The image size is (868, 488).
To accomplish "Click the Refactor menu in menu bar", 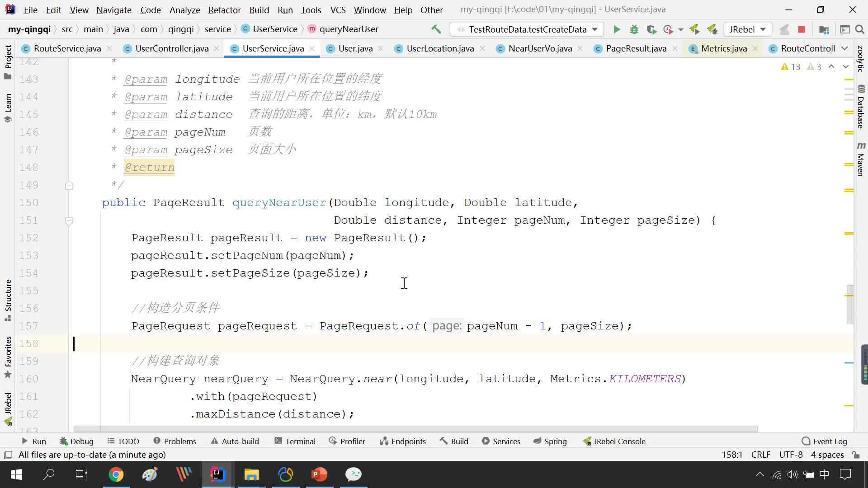I will [x=224, y=9].
